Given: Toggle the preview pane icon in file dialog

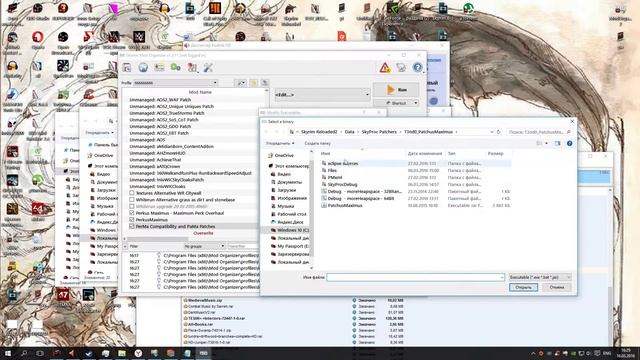Looking at the screenshot, I should point(557,143).
